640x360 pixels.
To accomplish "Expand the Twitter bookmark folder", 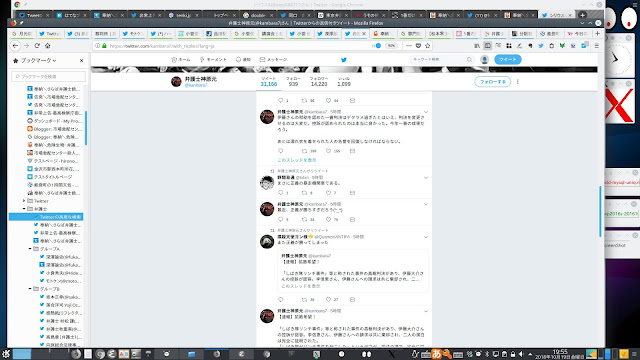I will [24, 201].
